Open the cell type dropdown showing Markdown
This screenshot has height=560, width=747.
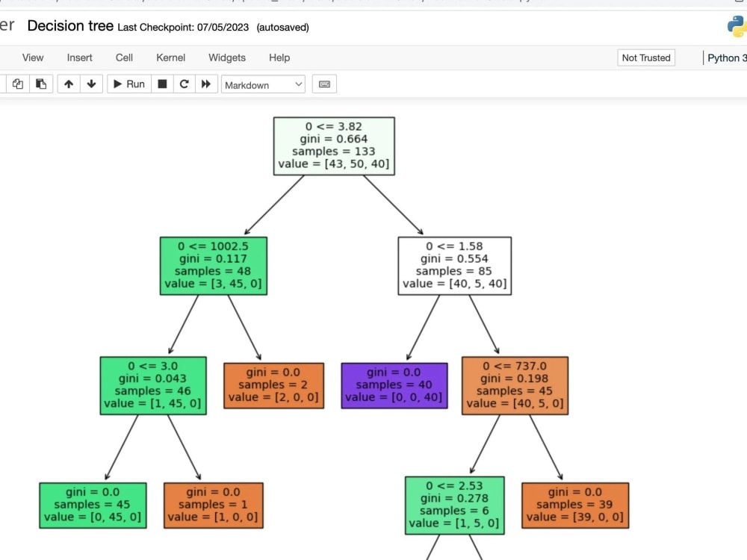coord(263,84)
